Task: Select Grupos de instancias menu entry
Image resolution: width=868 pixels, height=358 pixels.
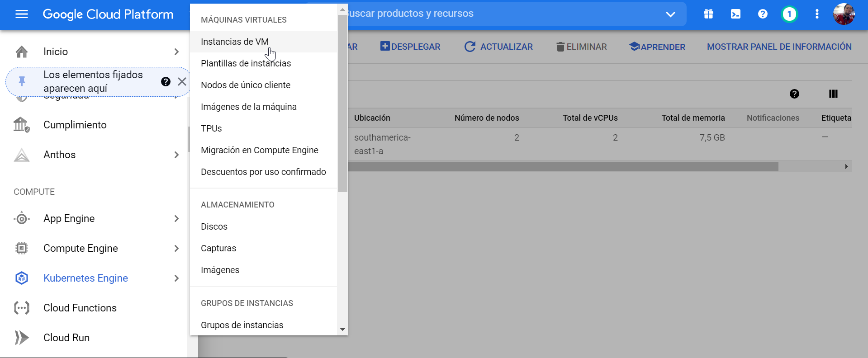Action: click(264, 325)
